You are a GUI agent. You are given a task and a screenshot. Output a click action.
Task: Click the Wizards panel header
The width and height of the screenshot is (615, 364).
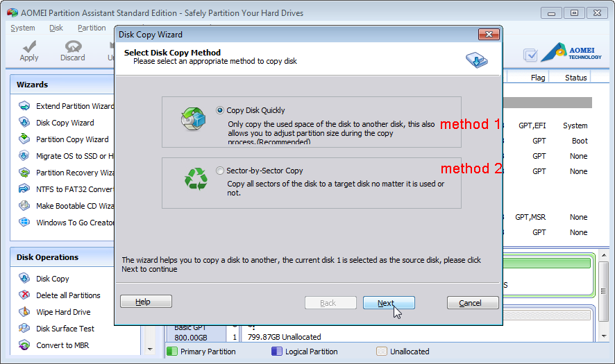62,85
